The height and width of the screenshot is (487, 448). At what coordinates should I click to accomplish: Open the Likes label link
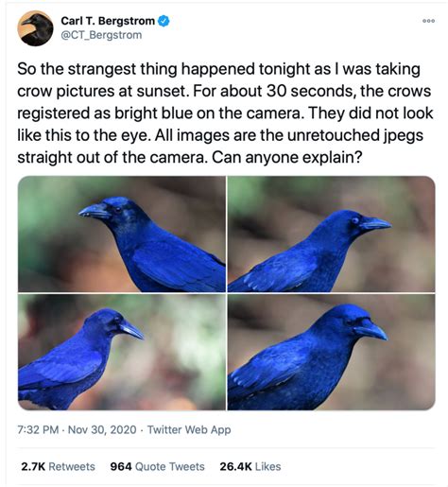tap(267, 466)
